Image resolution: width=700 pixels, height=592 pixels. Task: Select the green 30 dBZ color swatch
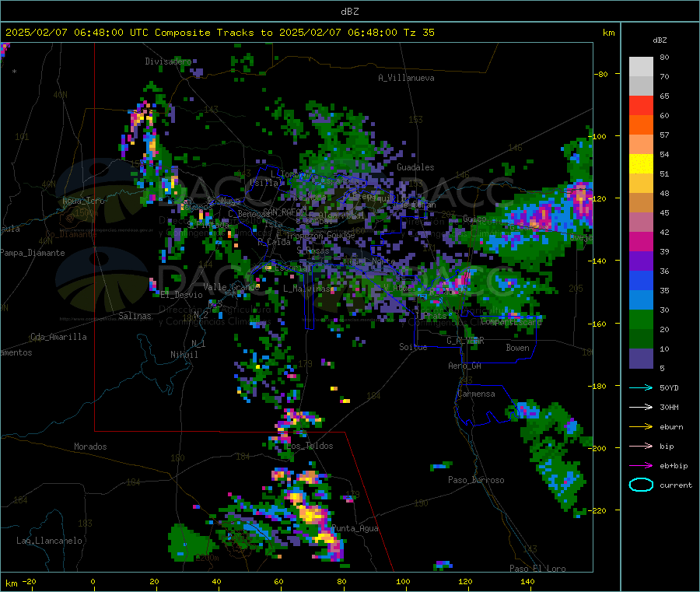641,319
